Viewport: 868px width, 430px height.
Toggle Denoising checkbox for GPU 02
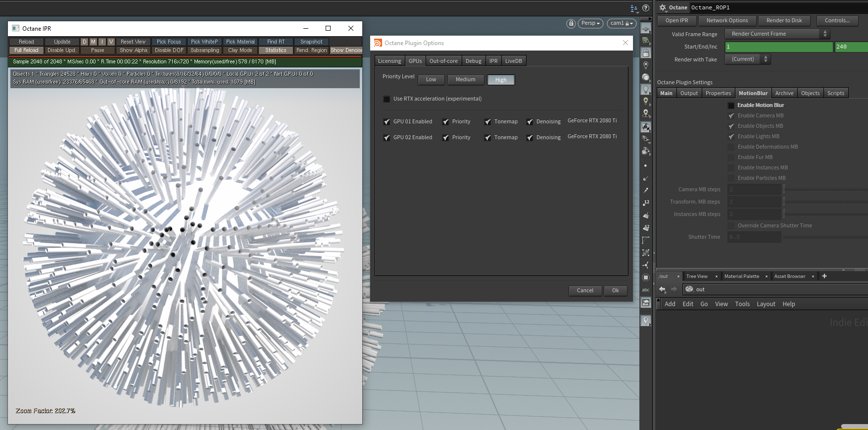[x=530, y=138]
